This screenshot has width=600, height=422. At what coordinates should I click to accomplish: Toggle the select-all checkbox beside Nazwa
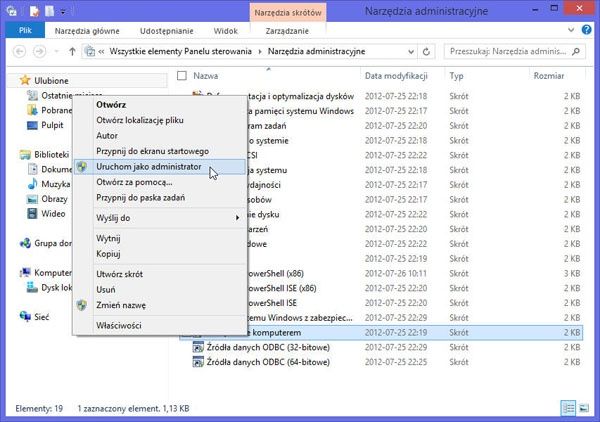click(182, 76)
